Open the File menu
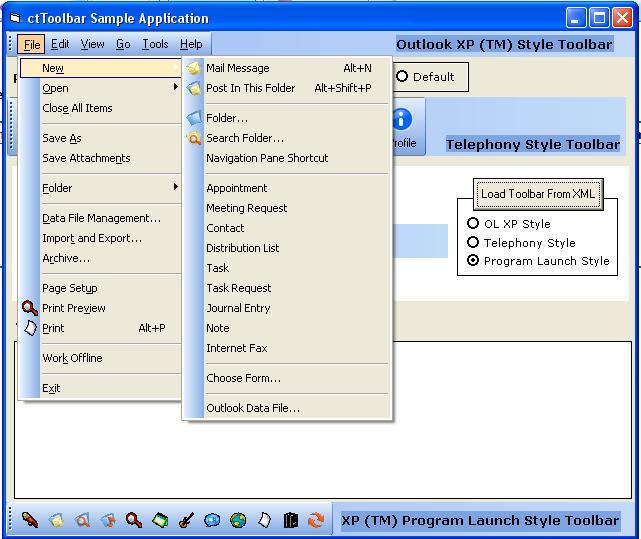 tap(31, 44)
